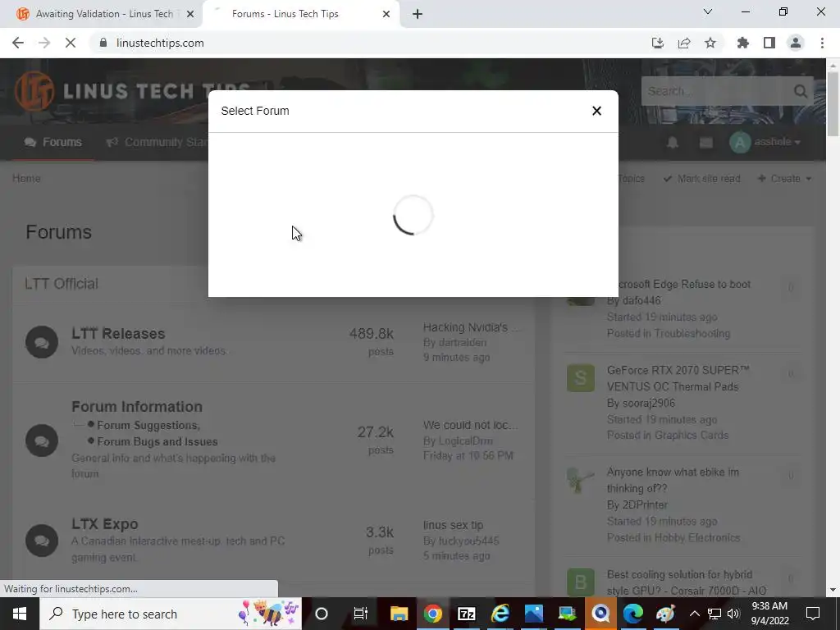Open the Forums navigation item
The width and height of the screenshot is (840, 630).
click(x=53, y=142)
